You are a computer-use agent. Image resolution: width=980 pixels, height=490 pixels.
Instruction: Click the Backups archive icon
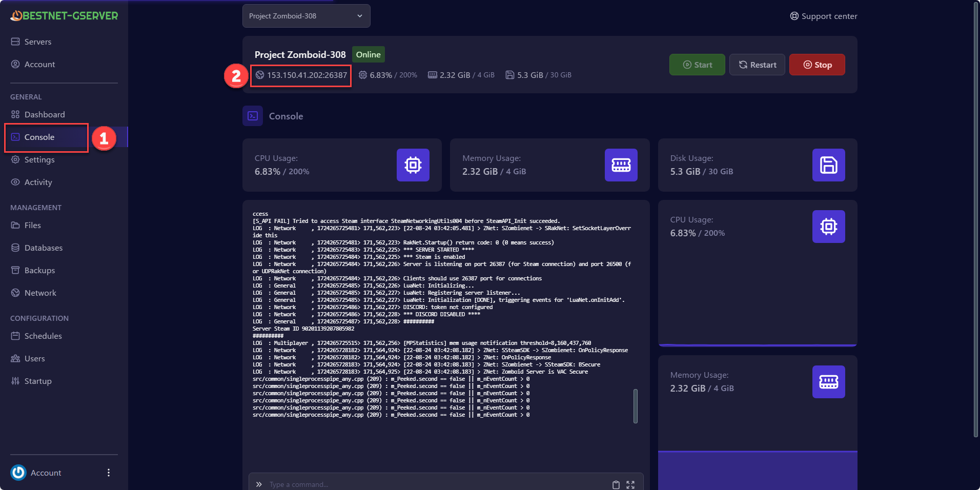coord(15,270)
